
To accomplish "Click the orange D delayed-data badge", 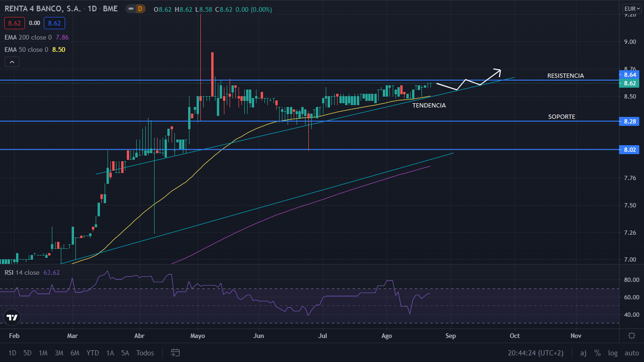I will pos(140,8).
